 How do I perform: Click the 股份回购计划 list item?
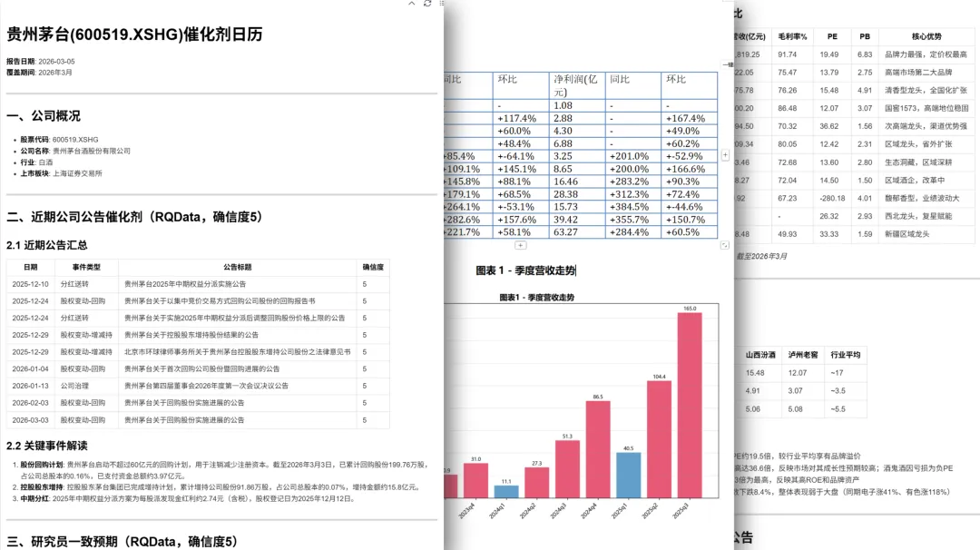tap(224, 470)
